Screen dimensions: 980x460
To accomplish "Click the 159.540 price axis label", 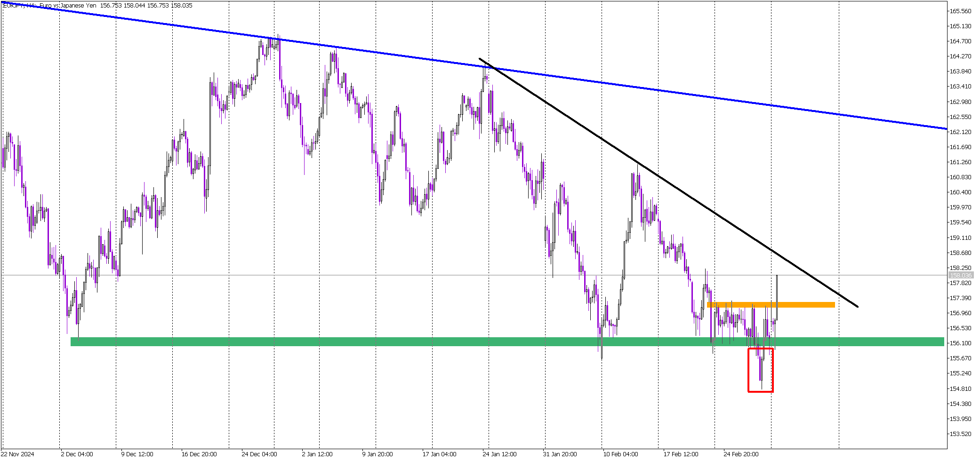I will [x=960, y=222].
